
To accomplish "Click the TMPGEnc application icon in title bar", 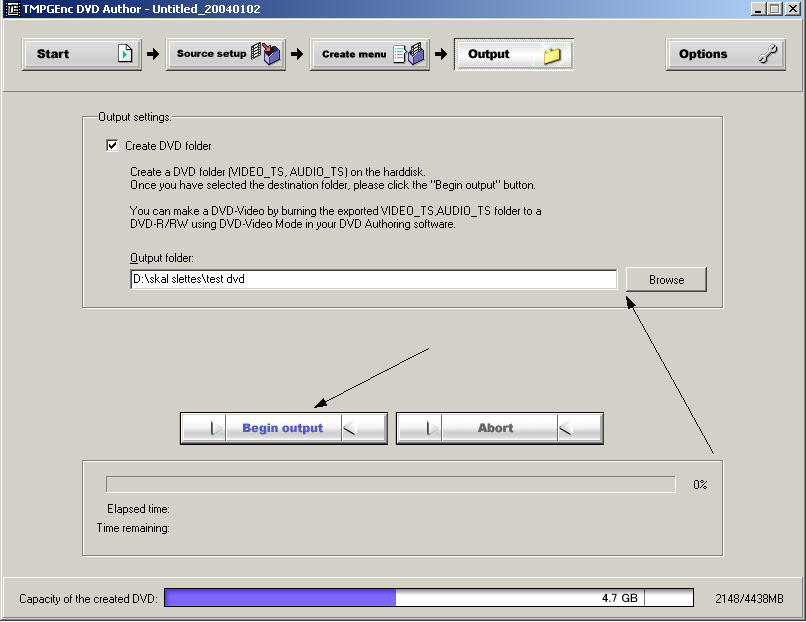I will (x=12, y=9).
